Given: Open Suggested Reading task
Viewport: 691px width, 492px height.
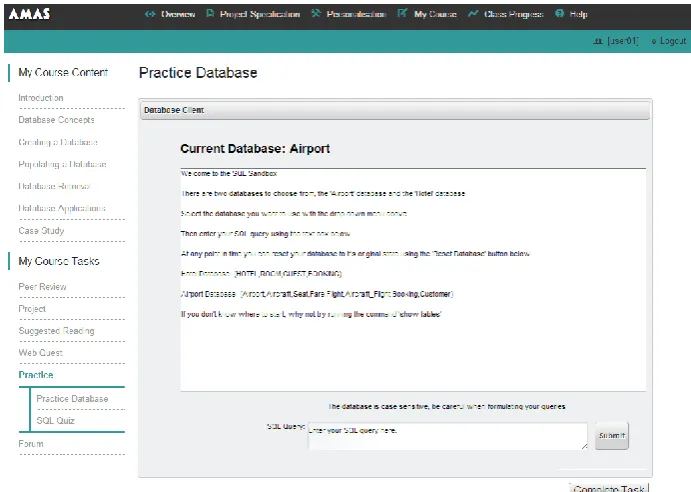Looking at the screenshot, I should pyautogui.click(x=56, y=331).
